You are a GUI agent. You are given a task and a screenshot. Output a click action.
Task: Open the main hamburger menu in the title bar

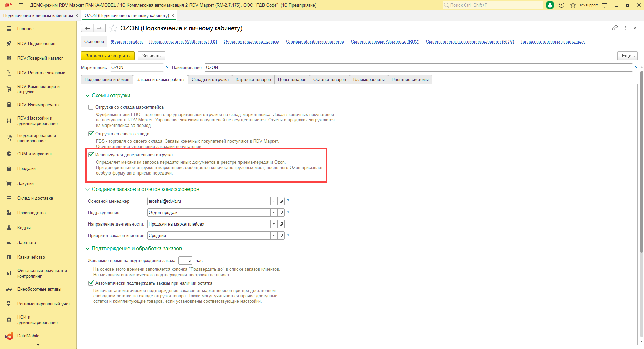[21, 5]
